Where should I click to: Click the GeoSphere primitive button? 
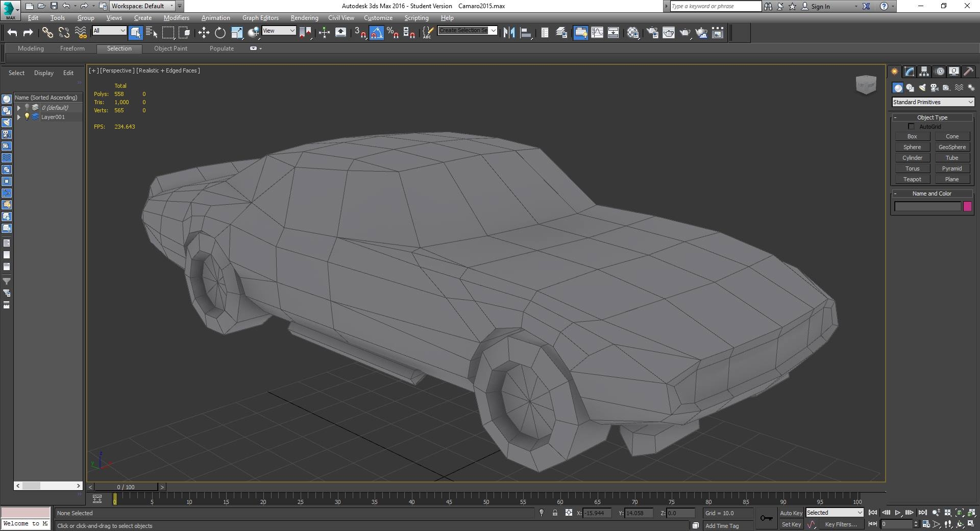pyautogui.click(x=952, y=147)
